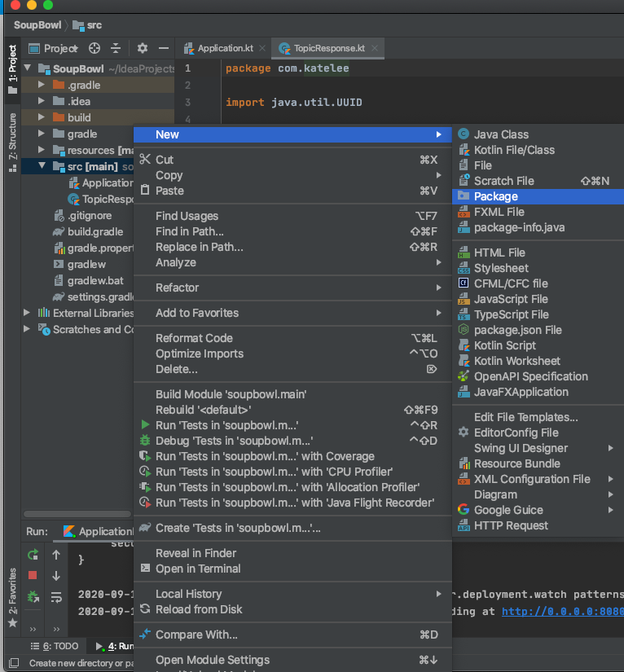
Task: Click SoupBowl breadcrumb in navigation bar
Action: point(37,25)
